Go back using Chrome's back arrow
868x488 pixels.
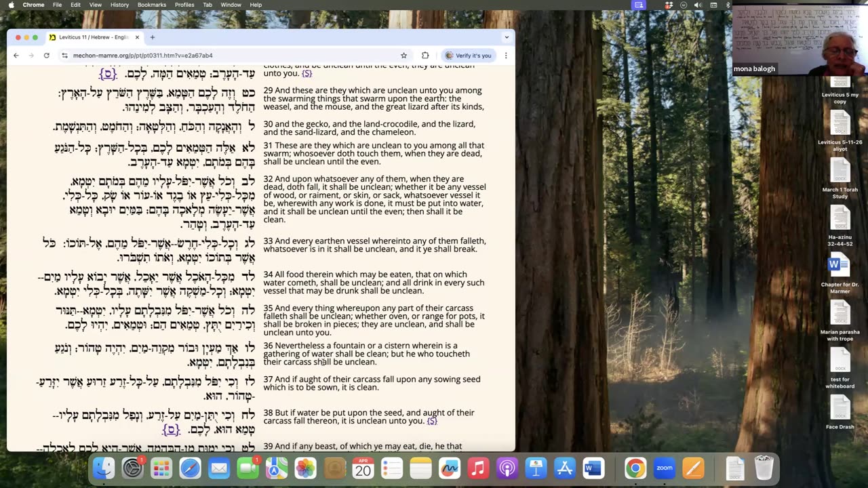coord(16,56)
